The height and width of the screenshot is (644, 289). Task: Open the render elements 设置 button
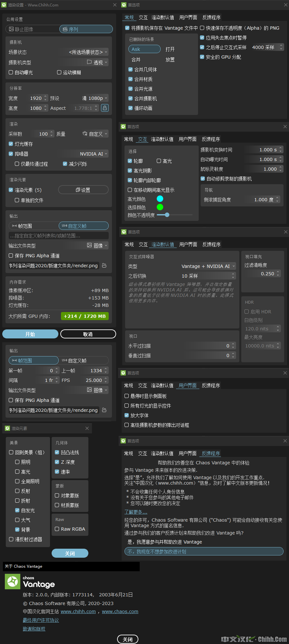tap(83, 190)
